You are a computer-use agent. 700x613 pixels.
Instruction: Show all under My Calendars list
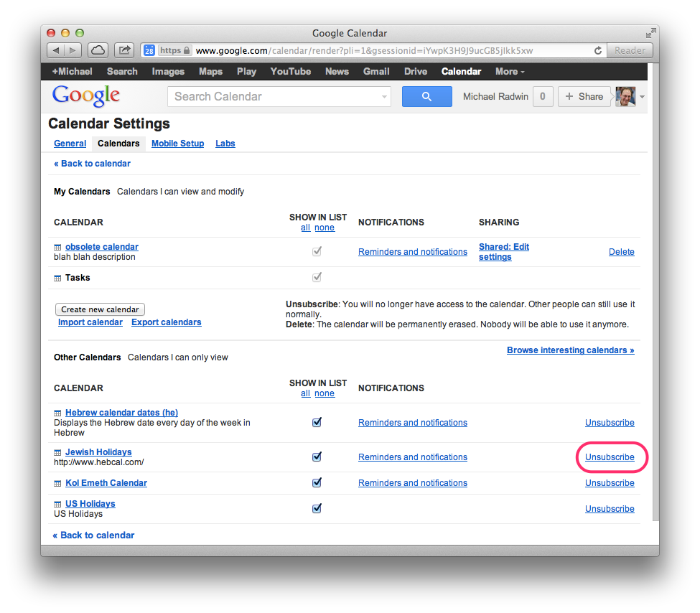tap(305, 228)
